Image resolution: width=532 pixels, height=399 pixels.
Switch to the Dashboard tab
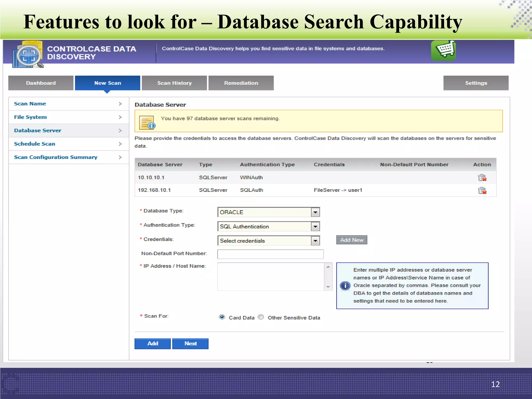click(x=41, y=83)
